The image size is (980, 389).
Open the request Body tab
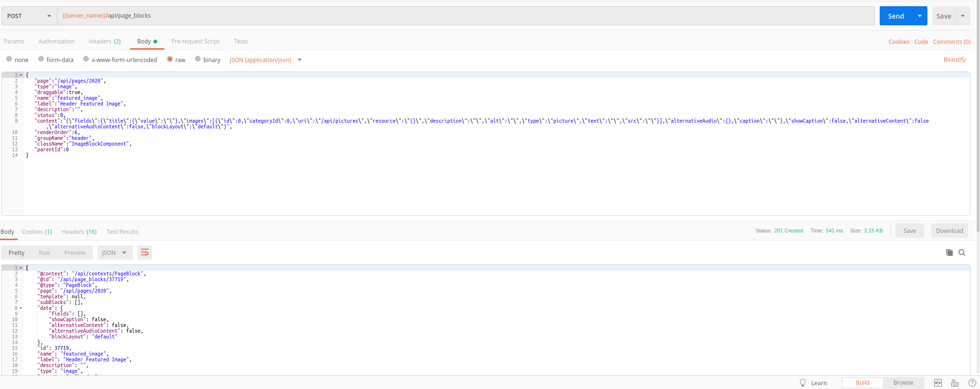[147, 42]
